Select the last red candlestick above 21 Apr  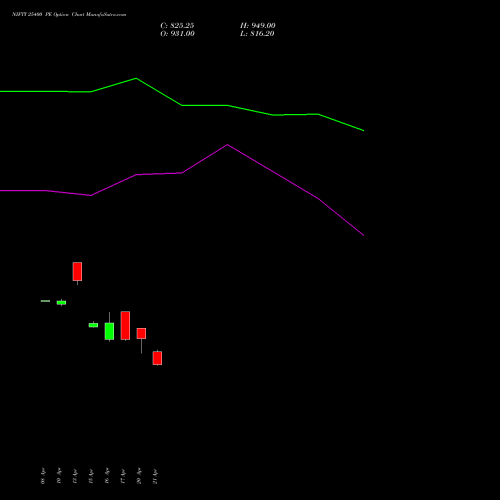tap(157, 358)
